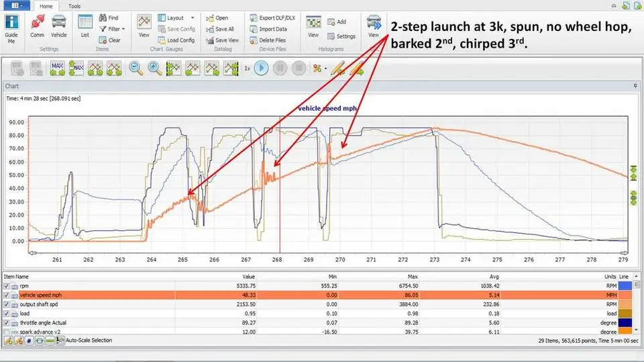Click the rpm blue line color swatch
The width and height of the screenshot is (644, 362).
[x=625, y=286]
